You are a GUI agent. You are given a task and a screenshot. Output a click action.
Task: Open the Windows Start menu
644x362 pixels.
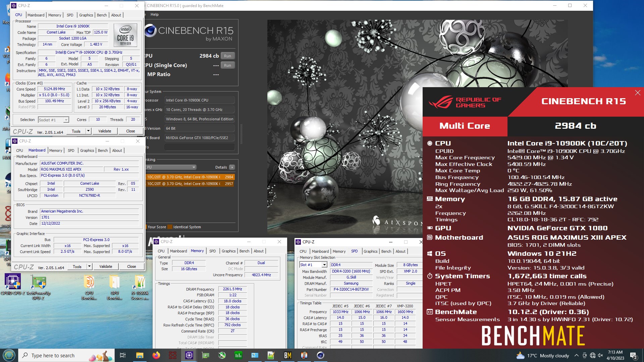[9, 355]
